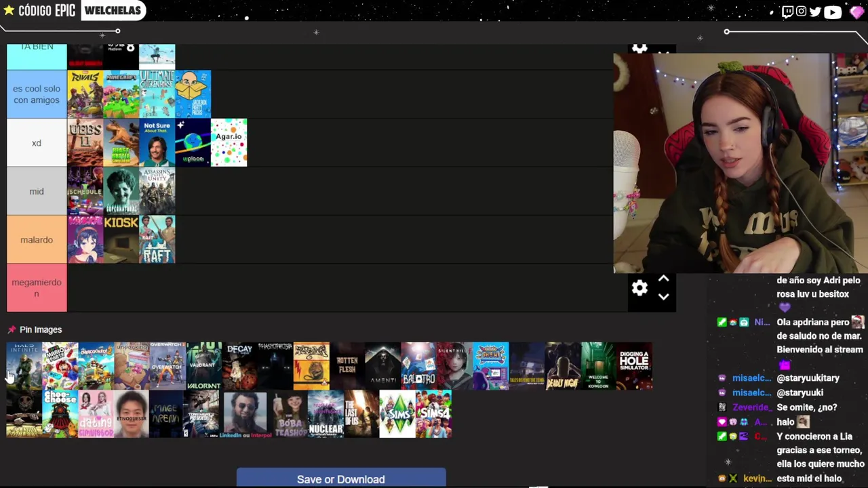Choose the Valorant cover
This screenshot has width=868, height=488.
[x=203, y=366]
